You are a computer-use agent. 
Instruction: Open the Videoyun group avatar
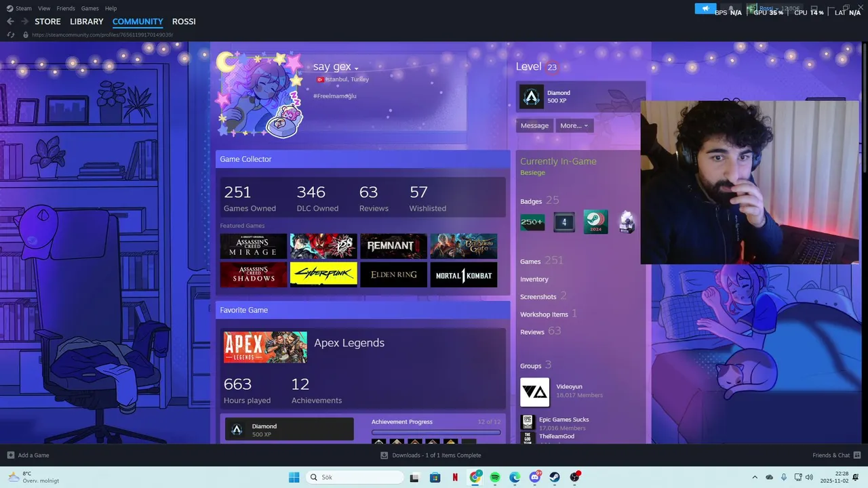(534, 392)
